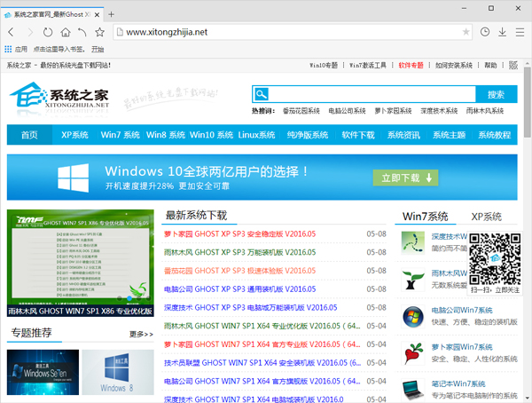Open browsing history clock icon
Viewport: 532px width, 403px height.
[x=485, y=32]
